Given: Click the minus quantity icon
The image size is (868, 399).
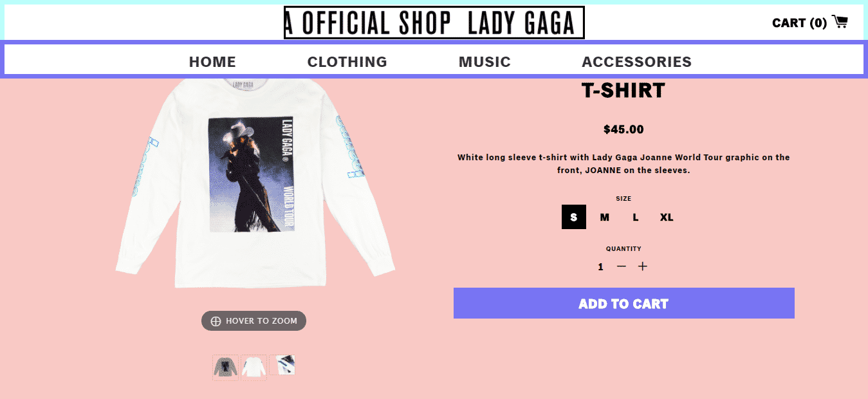Looking at the screenshot, I should pyautogui.click(x=621, y=266).
